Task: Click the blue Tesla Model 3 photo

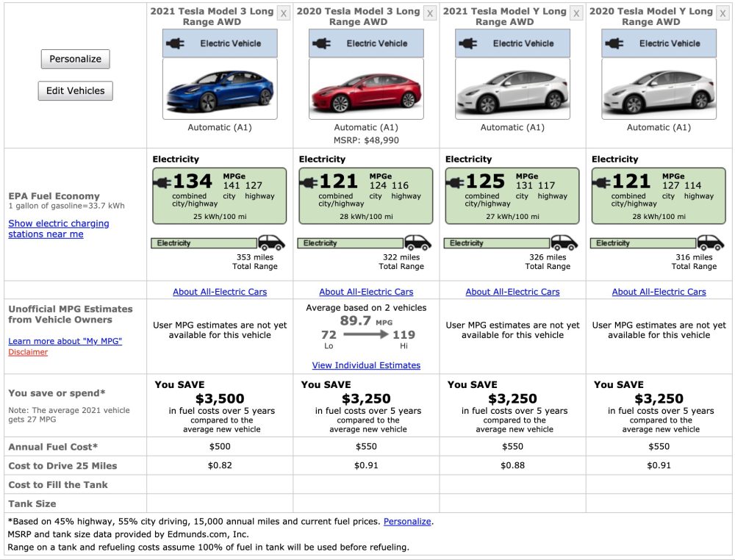Action: click(x=220, y=89)
